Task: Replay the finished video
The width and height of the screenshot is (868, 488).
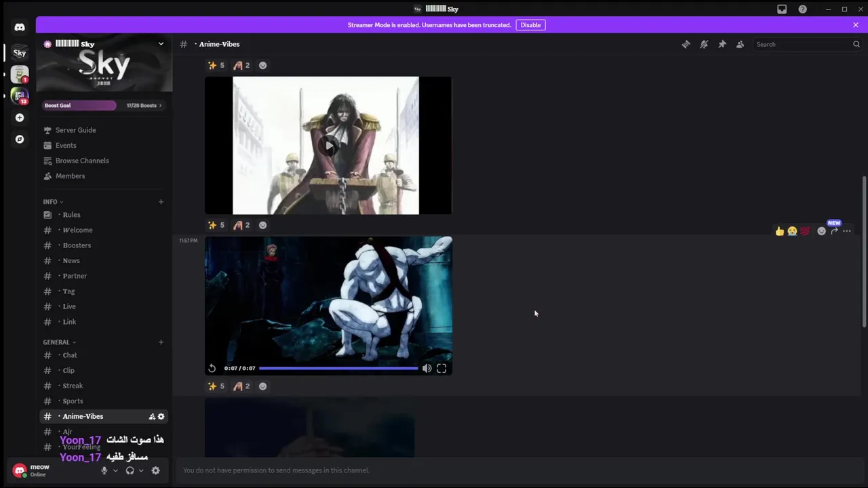Action: click(212, 368)
